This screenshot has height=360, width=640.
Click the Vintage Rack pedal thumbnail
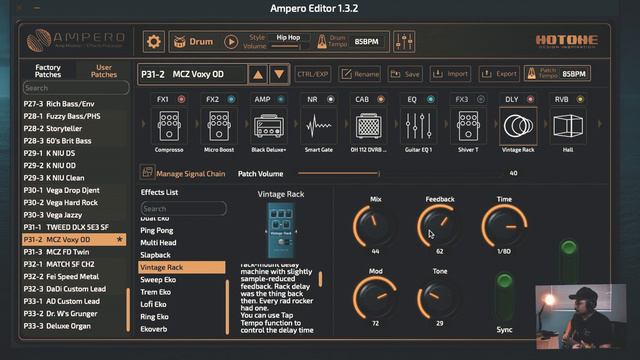(x=281, y=230)
